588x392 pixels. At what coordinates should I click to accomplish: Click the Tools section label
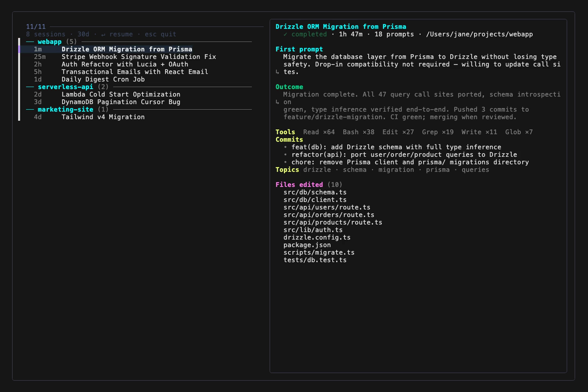(285, 132)
